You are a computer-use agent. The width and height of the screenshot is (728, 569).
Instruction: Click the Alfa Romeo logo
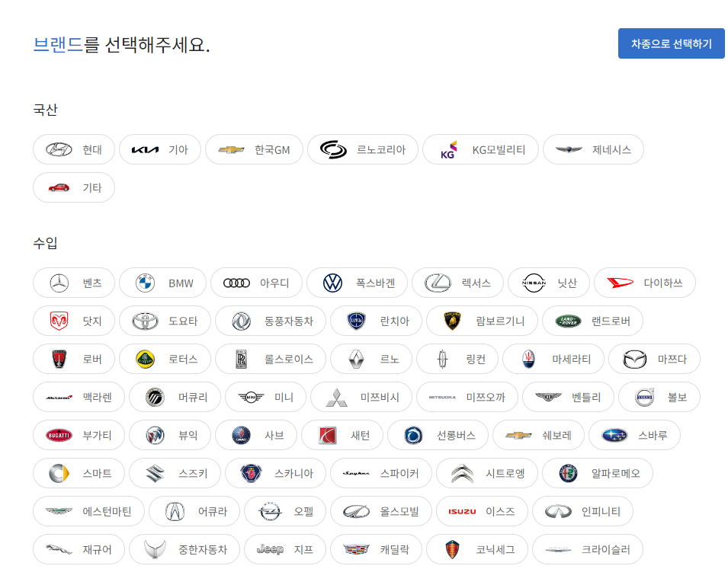pos(568,474)
